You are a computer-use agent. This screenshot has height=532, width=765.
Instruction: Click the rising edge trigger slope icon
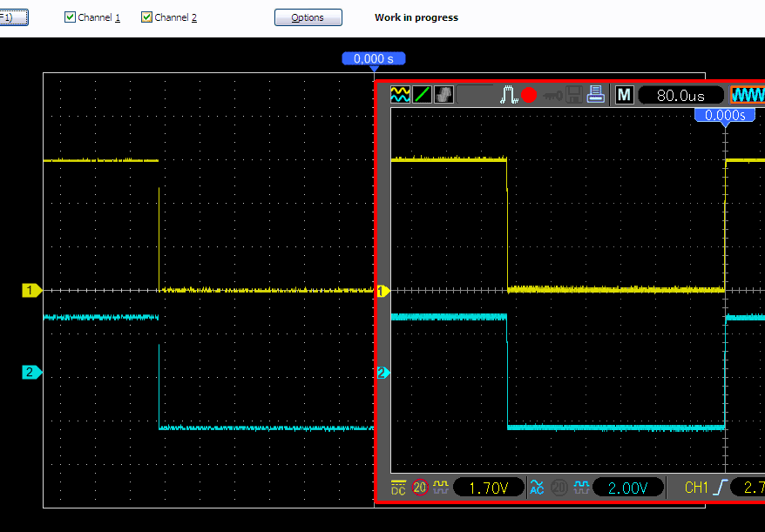point(720,487)
